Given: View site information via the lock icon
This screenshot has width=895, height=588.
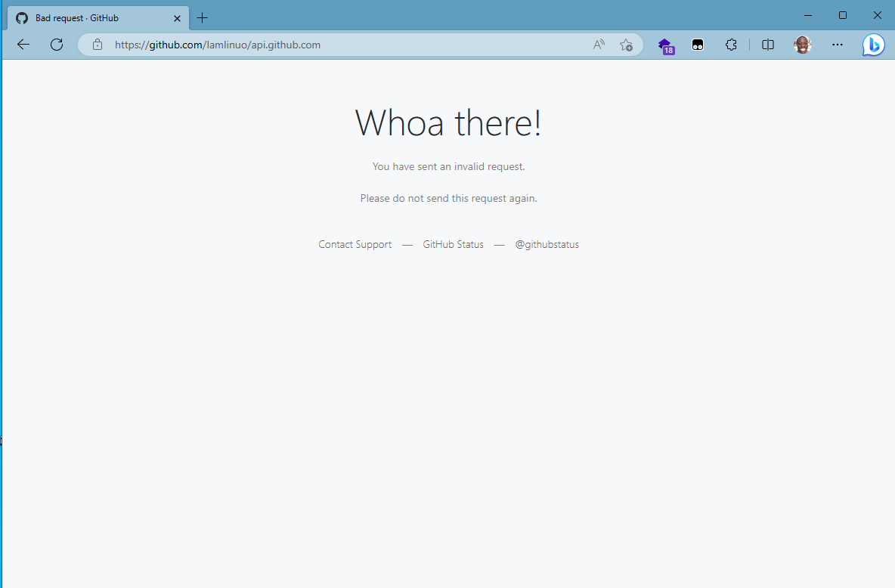Looking at the screenshot, I should tap(97, 45).
